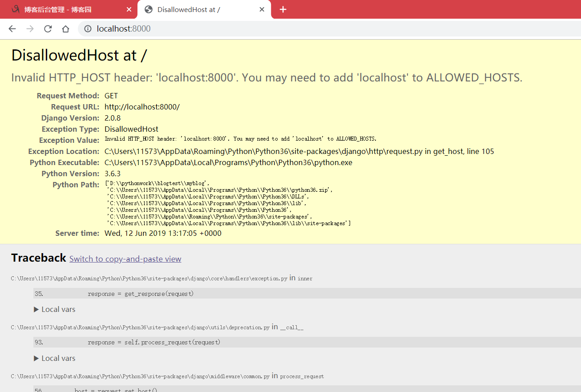Click the Python Version value 3.6.3

pyautogui.click(x=113, y=174)
